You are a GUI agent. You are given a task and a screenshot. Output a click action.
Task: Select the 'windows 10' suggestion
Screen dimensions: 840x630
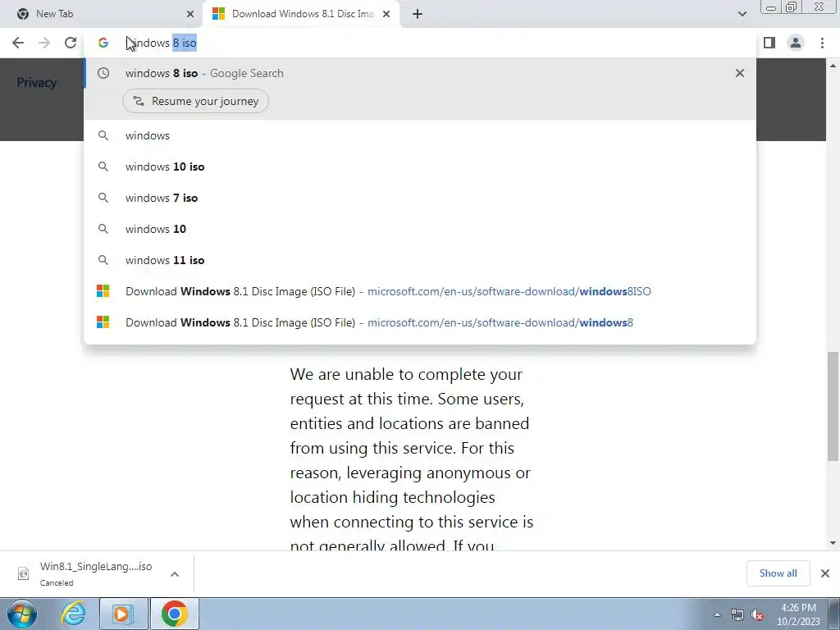tap(420, 229)
